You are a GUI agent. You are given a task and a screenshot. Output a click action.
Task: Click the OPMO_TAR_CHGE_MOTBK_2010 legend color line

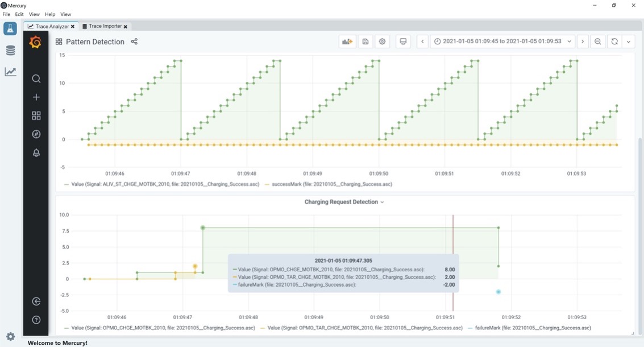coord(263,328)
